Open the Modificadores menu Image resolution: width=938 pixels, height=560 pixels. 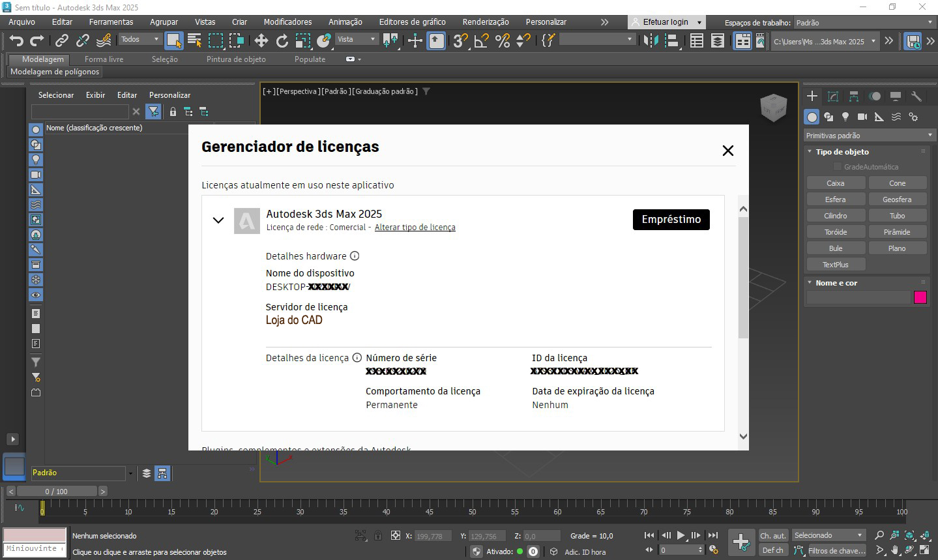(x=287, y=22)
